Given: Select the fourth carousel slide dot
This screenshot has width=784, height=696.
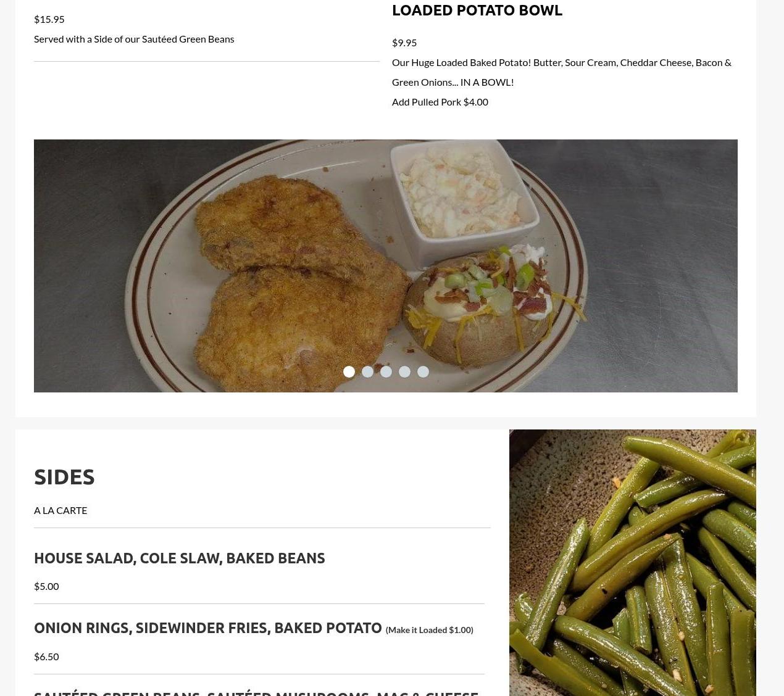Looking at the screenshot, I should click(404, 371).
